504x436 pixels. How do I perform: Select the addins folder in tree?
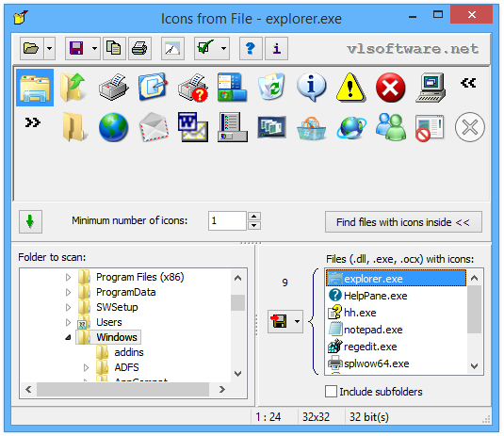tap(129, 352)
